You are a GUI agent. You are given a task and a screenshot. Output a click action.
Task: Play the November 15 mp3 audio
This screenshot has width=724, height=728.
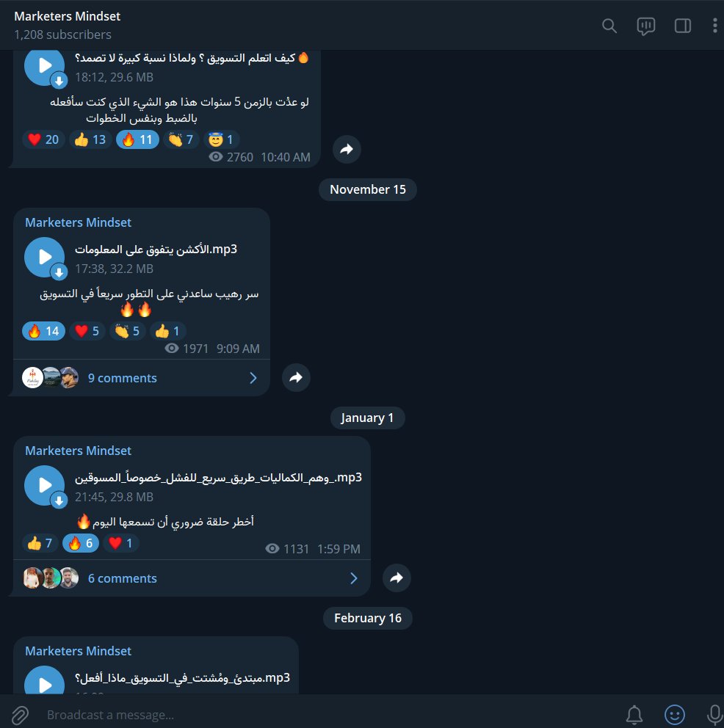[45, 257]
